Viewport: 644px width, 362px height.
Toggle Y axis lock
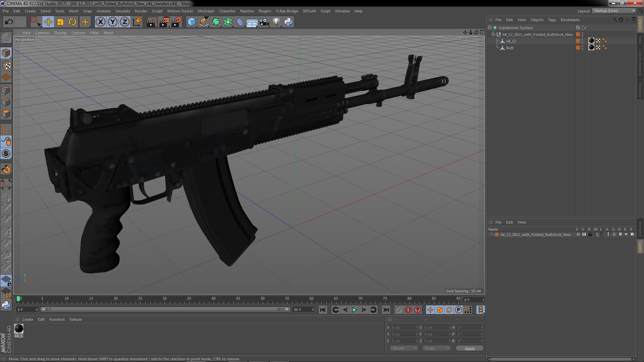coord(113,22)
